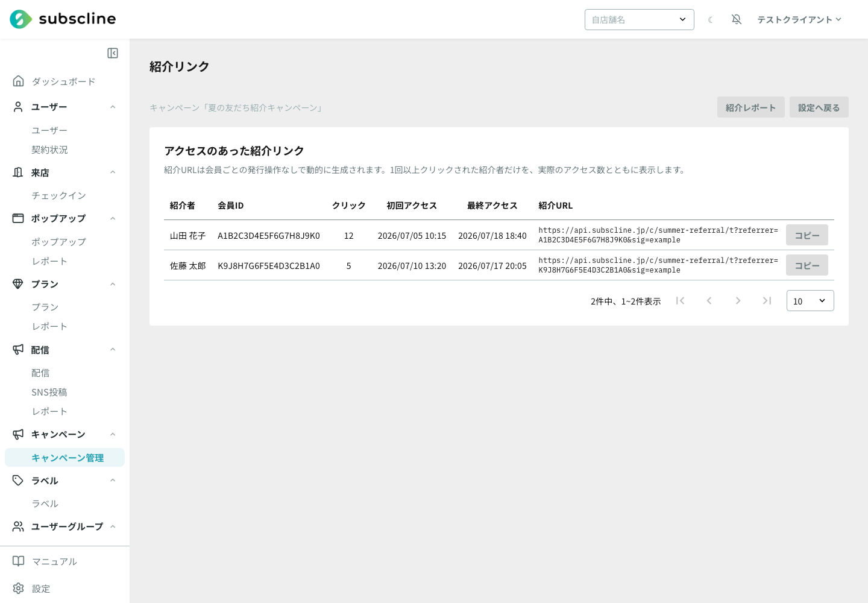
Task: Go to next page arrow
Action: pyautogui.click(x=738, y=300)
